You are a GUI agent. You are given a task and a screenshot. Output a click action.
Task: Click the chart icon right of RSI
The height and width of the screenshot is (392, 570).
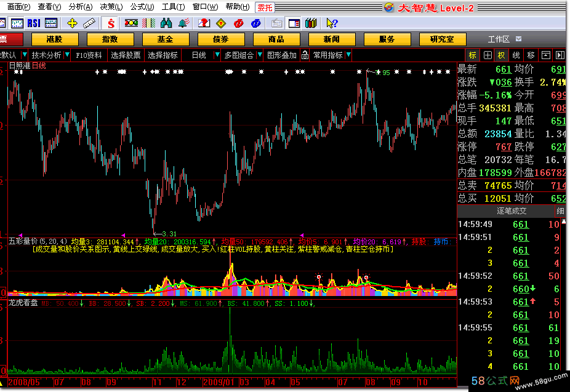point(51,23)
